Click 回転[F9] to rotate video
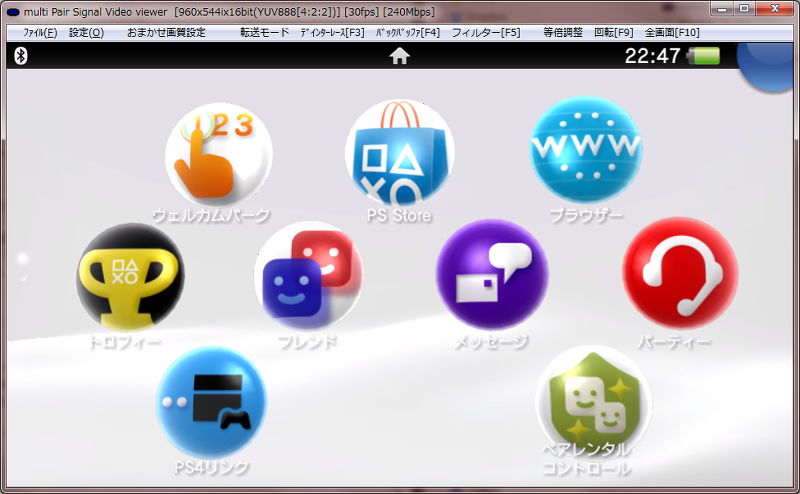Screen dimensions: 800x494 (x=614, y=33)
